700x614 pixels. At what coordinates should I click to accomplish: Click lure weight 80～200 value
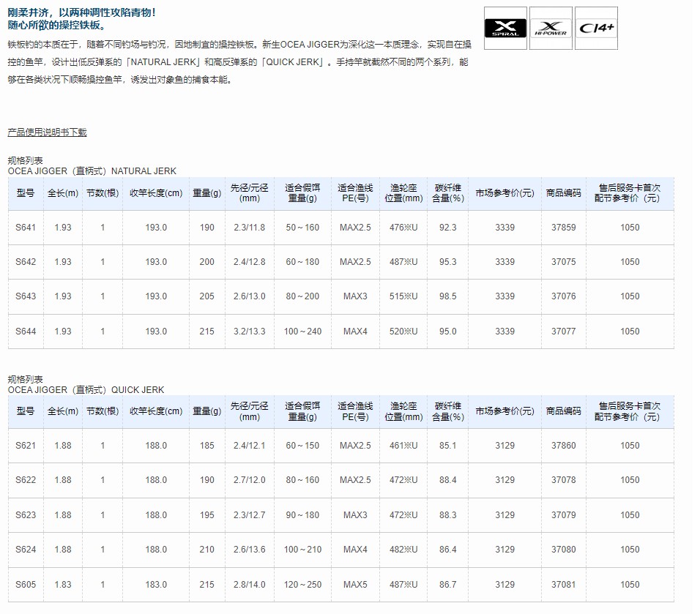[302, 296]
